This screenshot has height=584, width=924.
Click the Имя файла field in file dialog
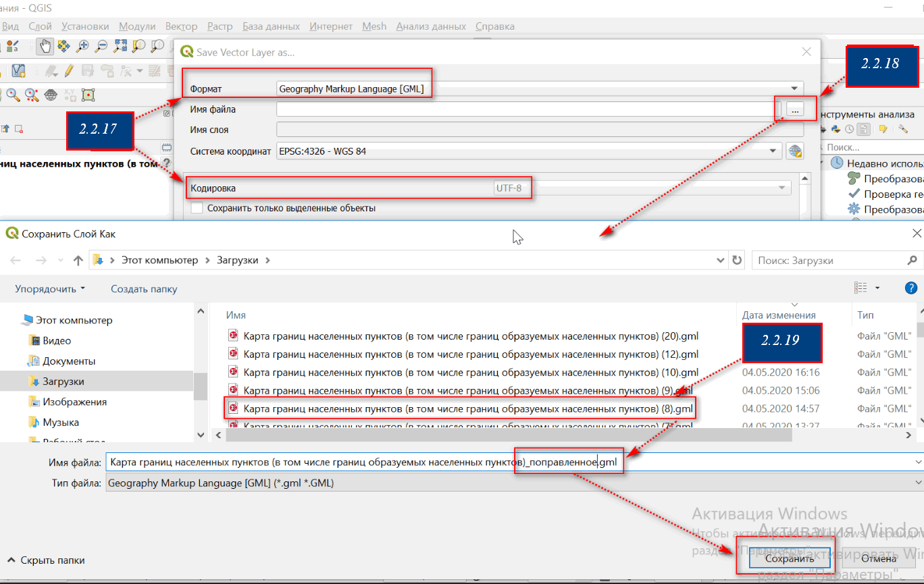508,462
